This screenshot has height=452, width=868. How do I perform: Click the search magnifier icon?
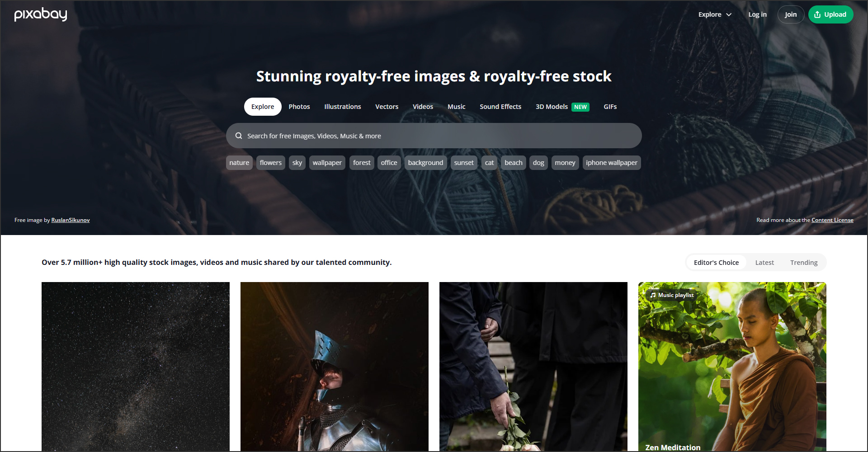tap(239, 136)
